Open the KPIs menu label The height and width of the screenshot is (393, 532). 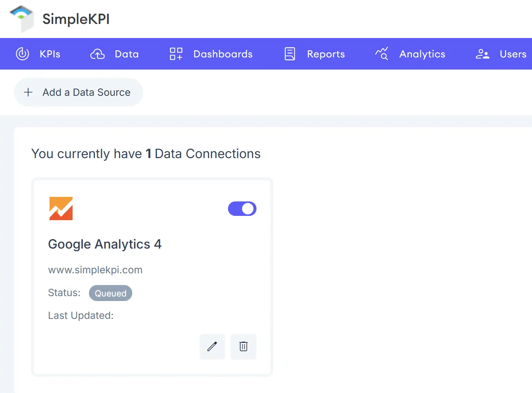pos(50,54)
